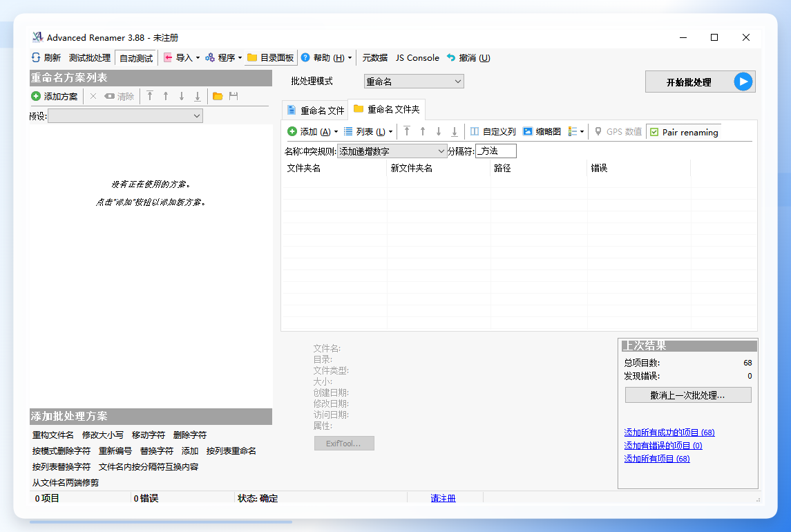This screenshot has height=532, width=791.
Task: Add 从文件名两端修剪 method
Action: tap(66, 482)
